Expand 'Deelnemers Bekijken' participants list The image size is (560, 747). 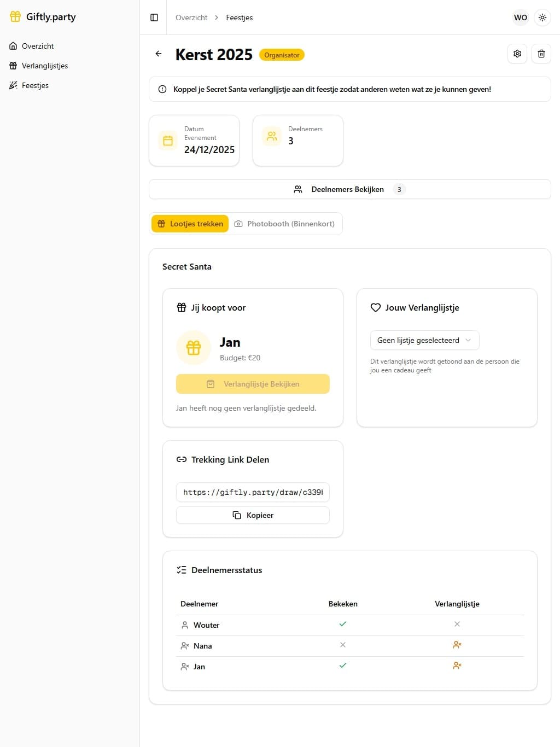[349, 189]
